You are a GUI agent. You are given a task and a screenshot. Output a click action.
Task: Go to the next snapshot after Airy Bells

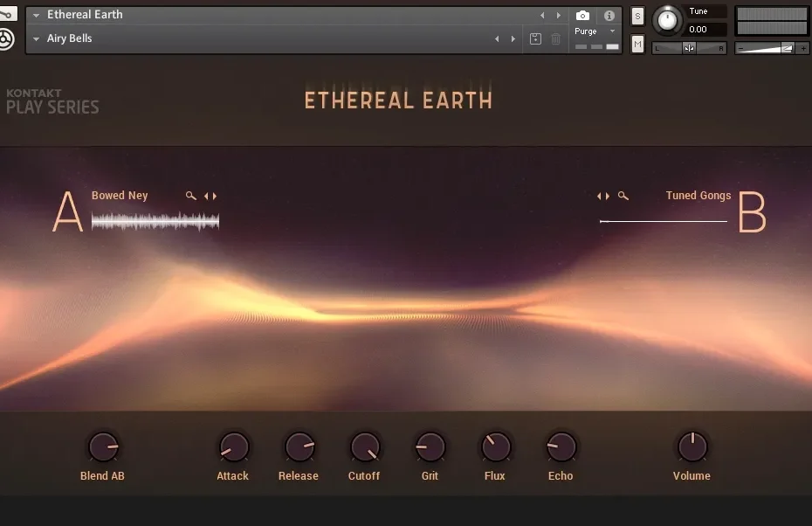(x=513, y=39)
